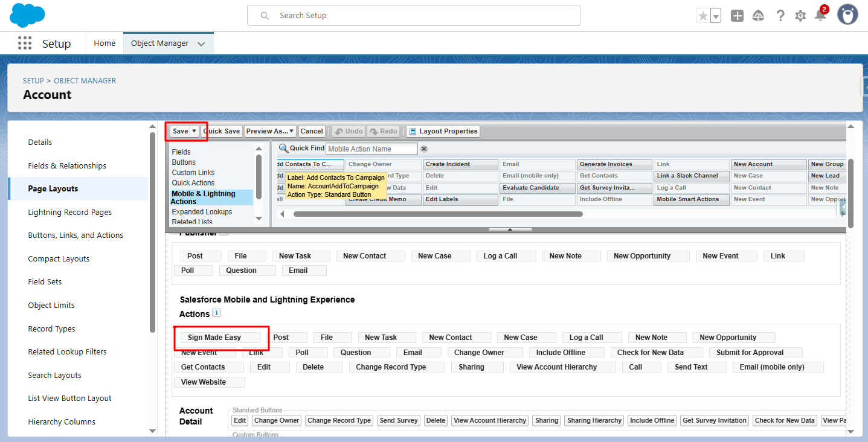Screen dimensions: 868x442
Task: Click info icon beside Actions heading
Action: [x=217, y=313]
